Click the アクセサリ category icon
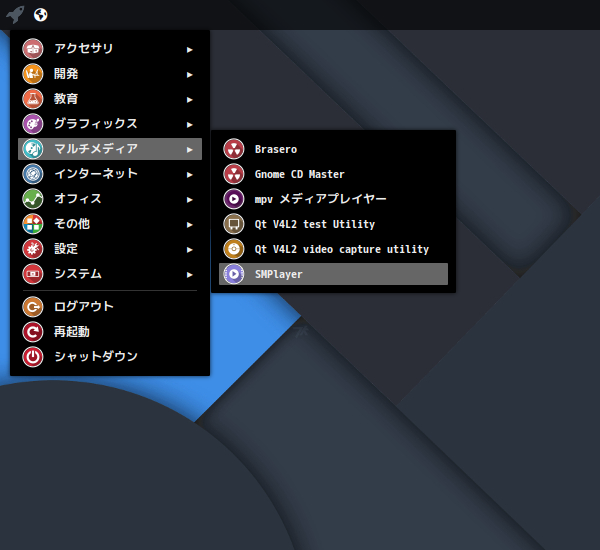The image size is (600, 550). [x=33, y=49]
